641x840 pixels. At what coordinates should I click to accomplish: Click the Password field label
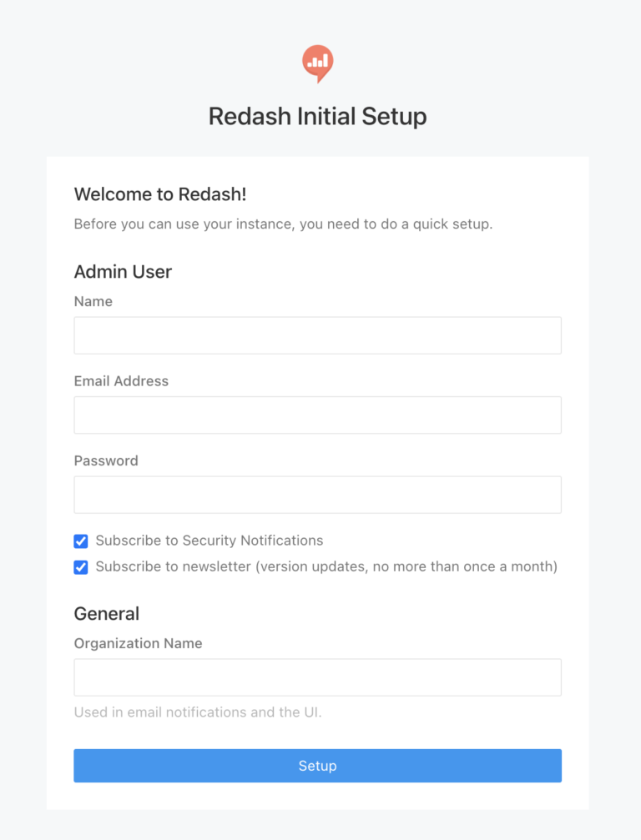(105, 460)
